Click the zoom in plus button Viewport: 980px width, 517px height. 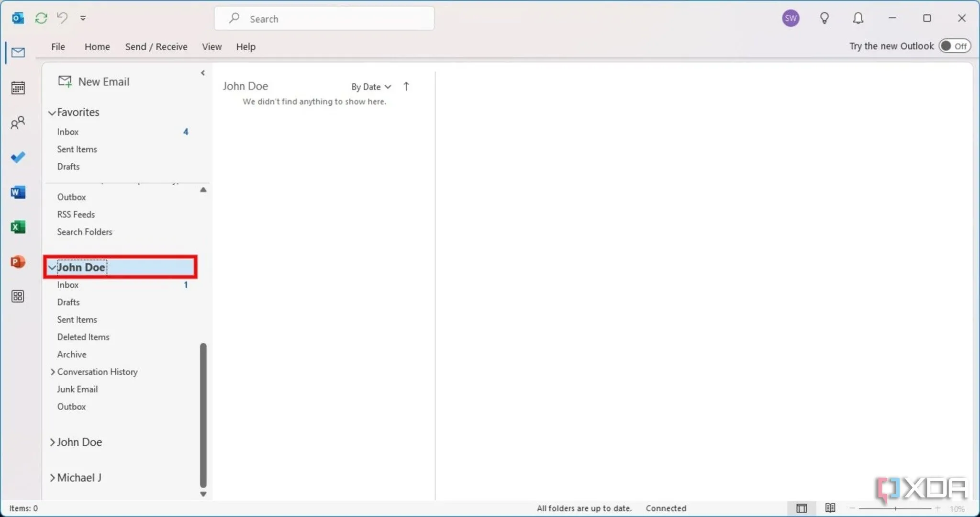point(938,508)
